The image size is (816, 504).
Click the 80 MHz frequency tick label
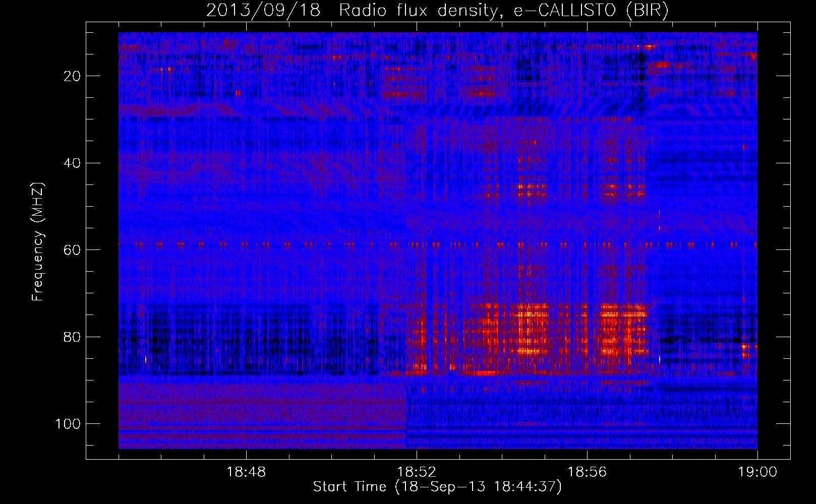pyautogui.click(x=72, y=337)
